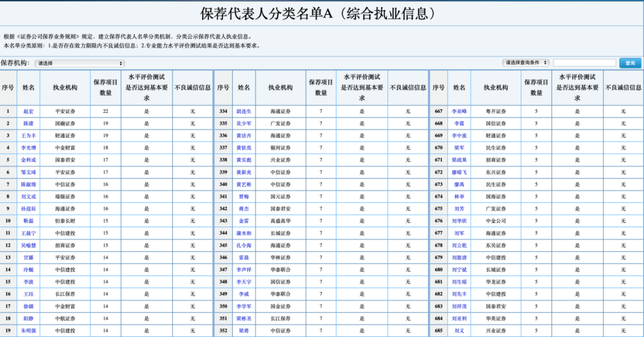Open 李中流's name link

pyautogui.click(x=459, y=135)
